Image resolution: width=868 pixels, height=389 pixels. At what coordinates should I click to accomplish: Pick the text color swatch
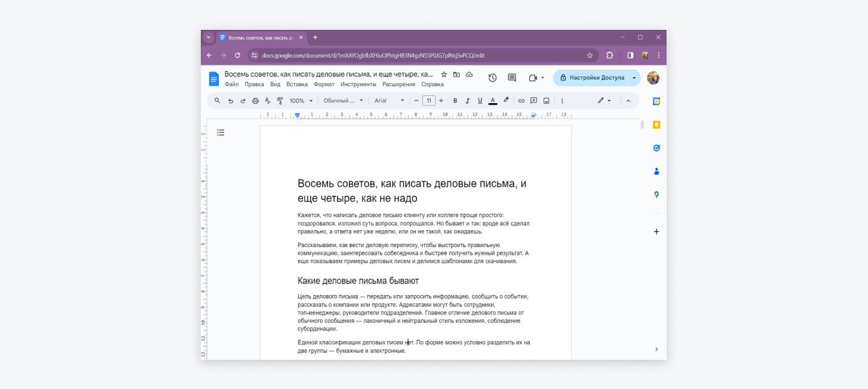tap(492, 100)
